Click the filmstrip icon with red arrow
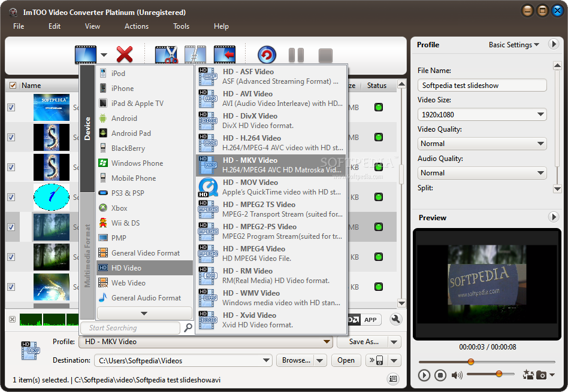Screen dimensions: 568x392 tap(225, 54)
